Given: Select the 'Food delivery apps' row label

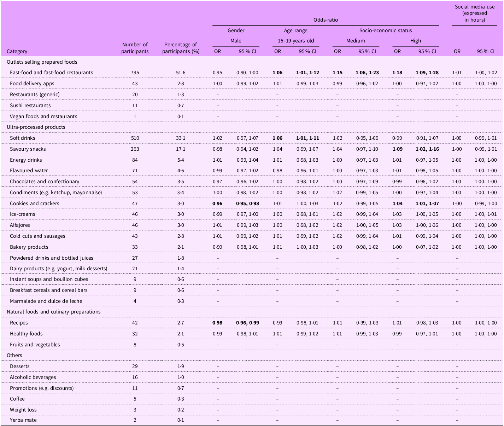Looking at the screenshot, I should click(33, 84).
